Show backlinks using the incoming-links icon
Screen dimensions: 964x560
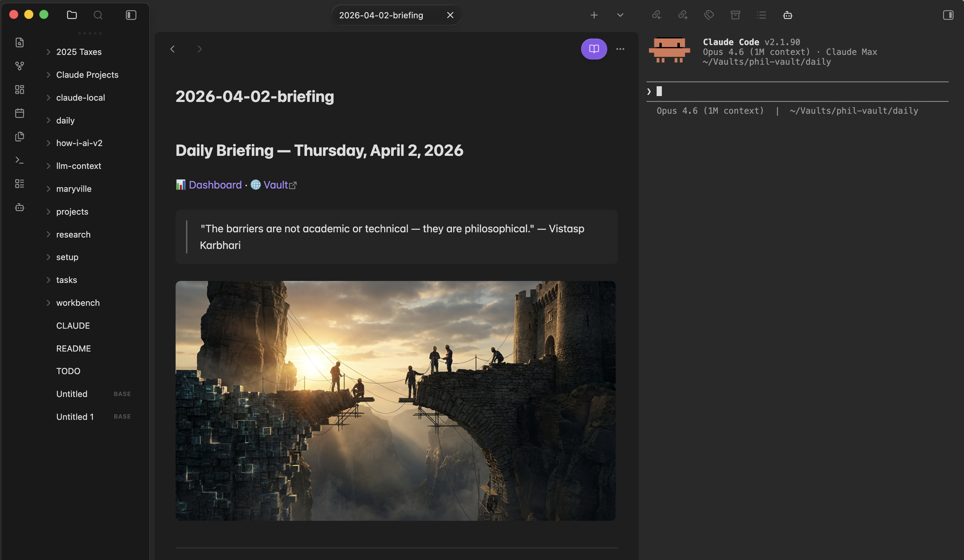656,15
